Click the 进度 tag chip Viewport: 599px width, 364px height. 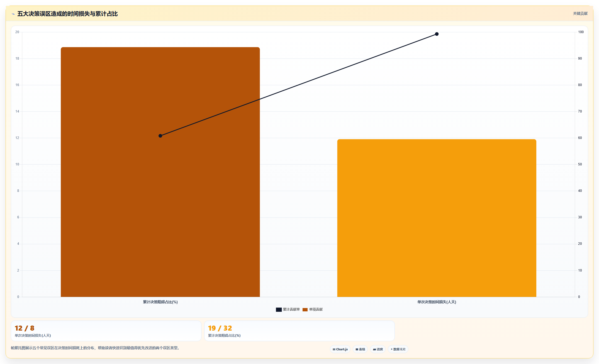click(x=378, y=349)
